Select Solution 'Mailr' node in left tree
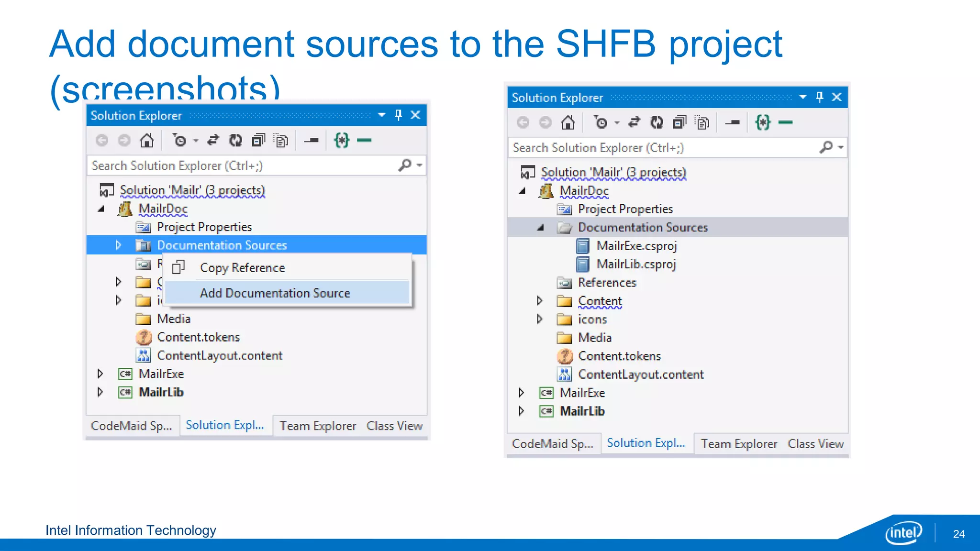The image size is (980, 551). coord(192,190)
